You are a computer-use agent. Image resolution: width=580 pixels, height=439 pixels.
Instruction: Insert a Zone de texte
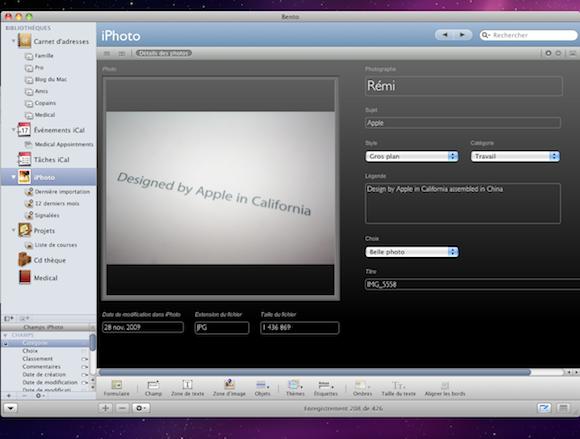pyautogui.click(x=188, y=388)
